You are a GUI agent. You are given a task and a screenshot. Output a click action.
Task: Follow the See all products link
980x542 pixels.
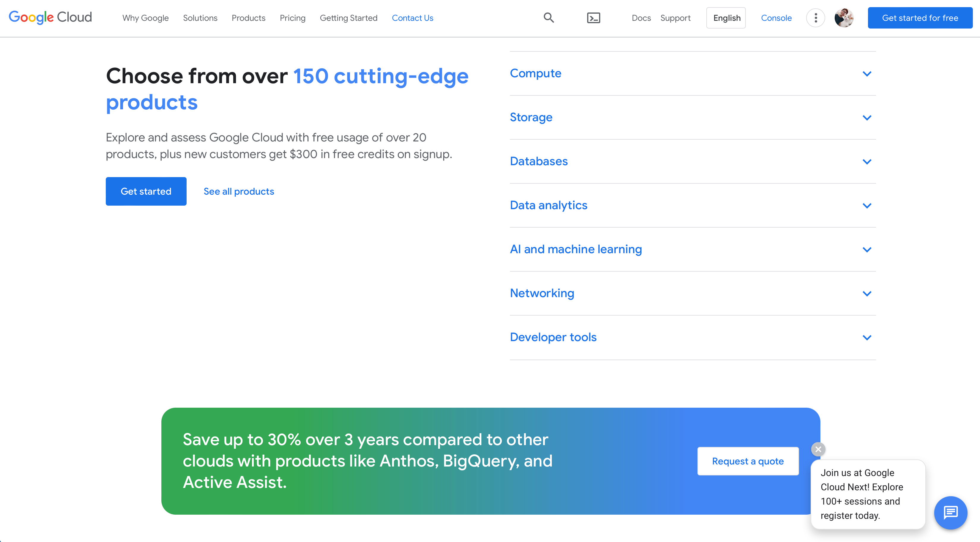239,191
